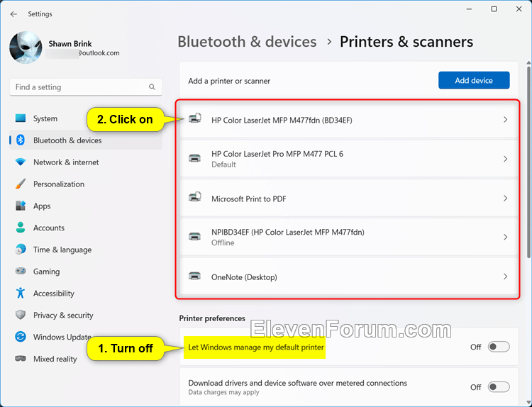This screenshot has width=532, height=407.
Task: Click the Accounts person icon
Action: pyautogui.click(x=21, y=228)
